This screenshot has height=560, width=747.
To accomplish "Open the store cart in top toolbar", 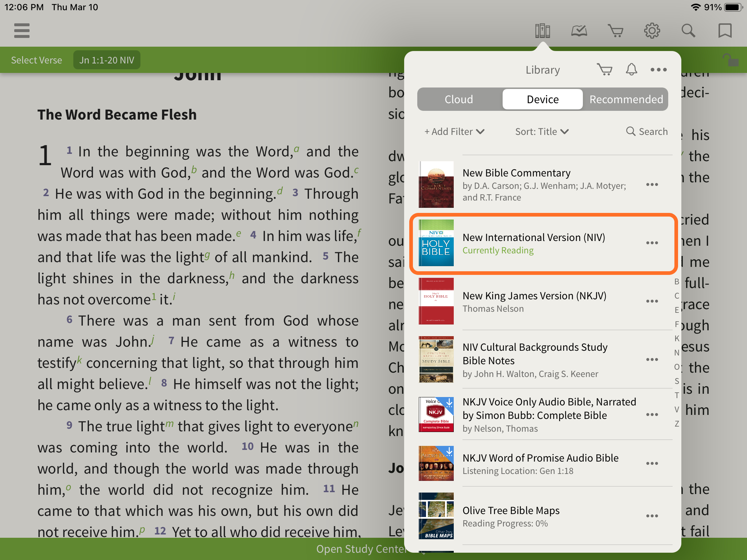I will (x=615, y=31).
